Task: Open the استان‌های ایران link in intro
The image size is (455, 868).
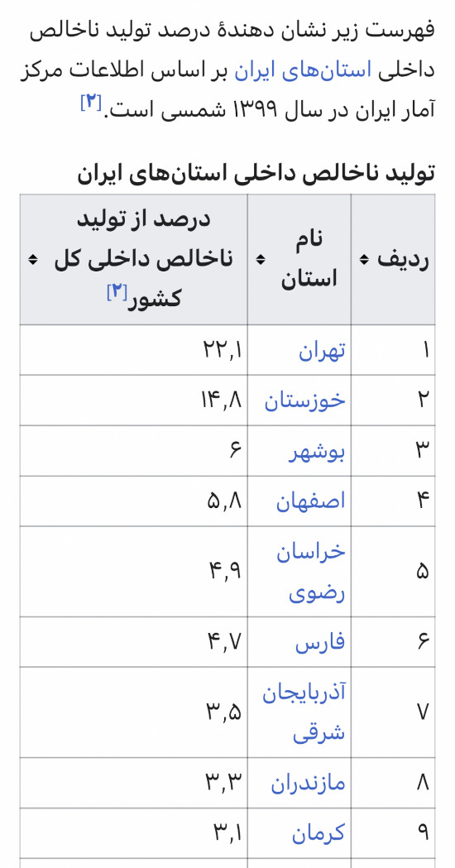Action: tap(303, 71)
